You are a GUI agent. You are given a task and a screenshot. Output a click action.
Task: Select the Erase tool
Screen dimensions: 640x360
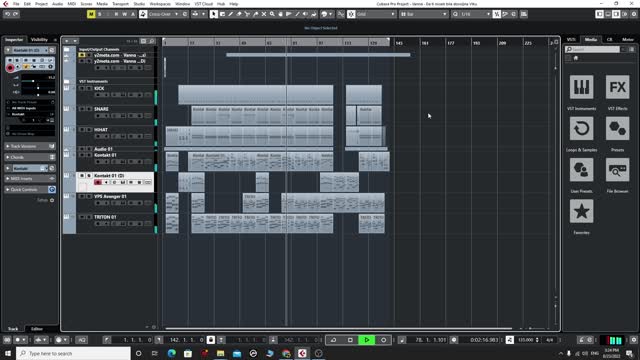pos(239,14)
